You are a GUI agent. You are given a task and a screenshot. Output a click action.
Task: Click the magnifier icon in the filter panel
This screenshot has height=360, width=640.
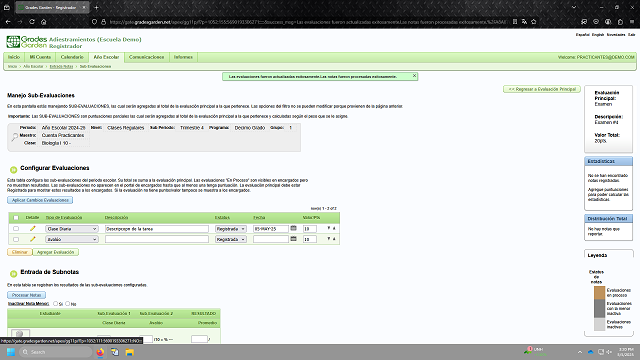(15, 136)
